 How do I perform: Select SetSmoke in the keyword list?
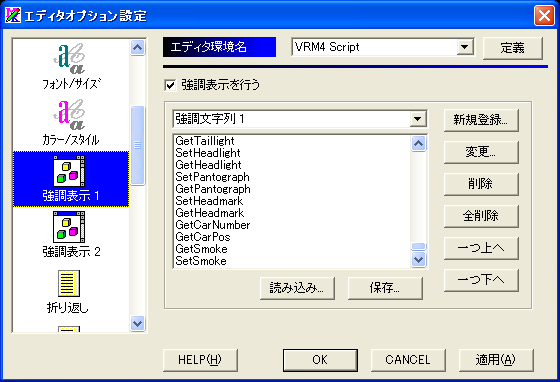(x=292, y=261)
